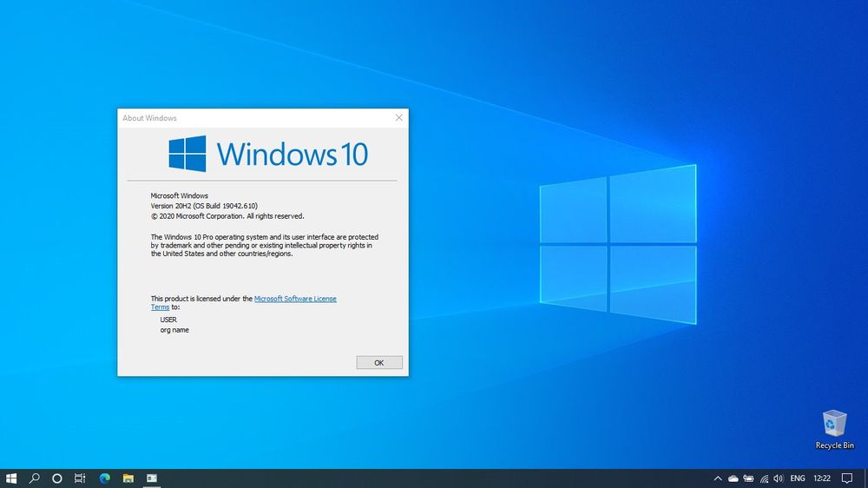This screenshot has height=488, width=868.
Task: Click the About Windows title bar text
Action: (149, 118)
